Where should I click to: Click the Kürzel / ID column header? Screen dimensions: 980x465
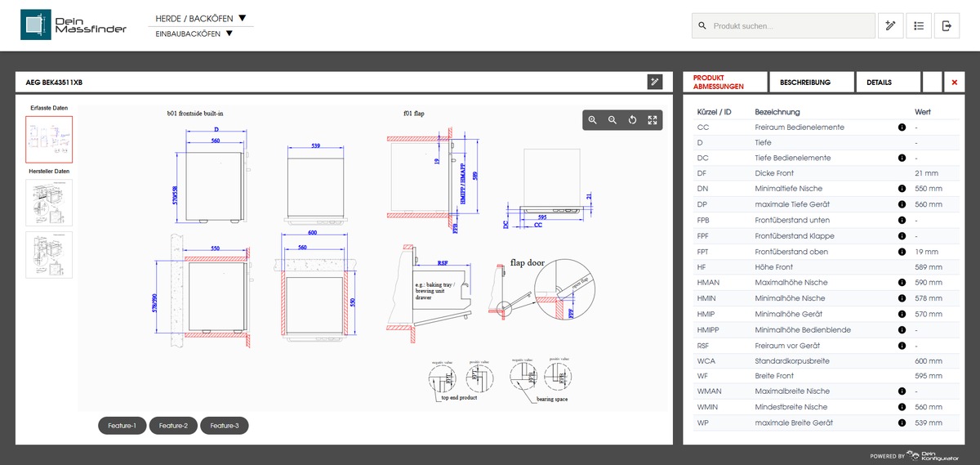tap(715, 112)
